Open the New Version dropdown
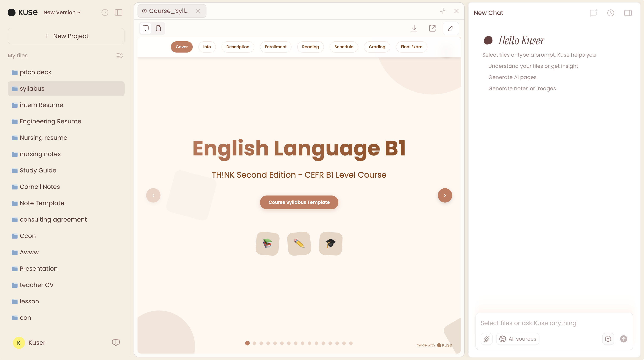 pos(61,12)
